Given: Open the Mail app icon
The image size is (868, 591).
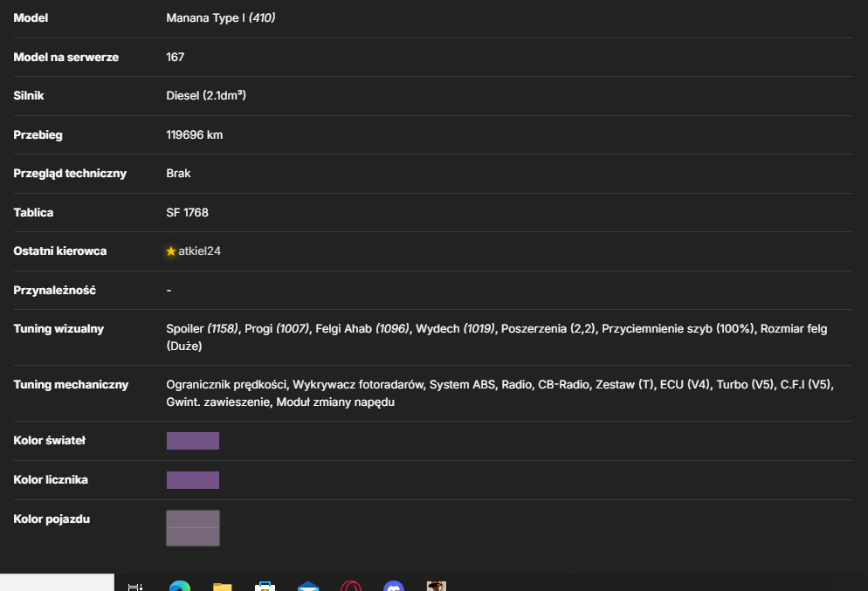Looking at the screenshot, I should click(x=307, y=587).
